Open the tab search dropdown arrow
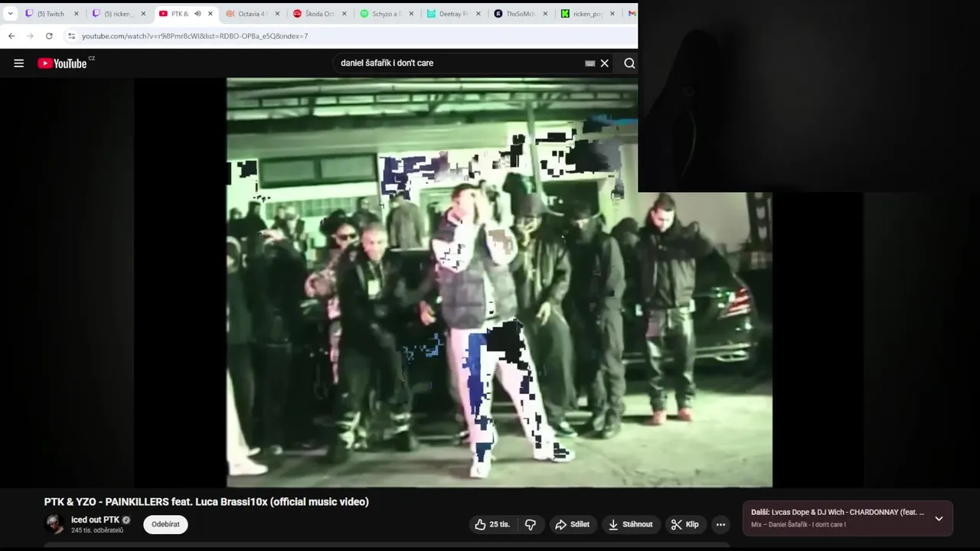This screenshot has width=980, height=551. point(11,14)
